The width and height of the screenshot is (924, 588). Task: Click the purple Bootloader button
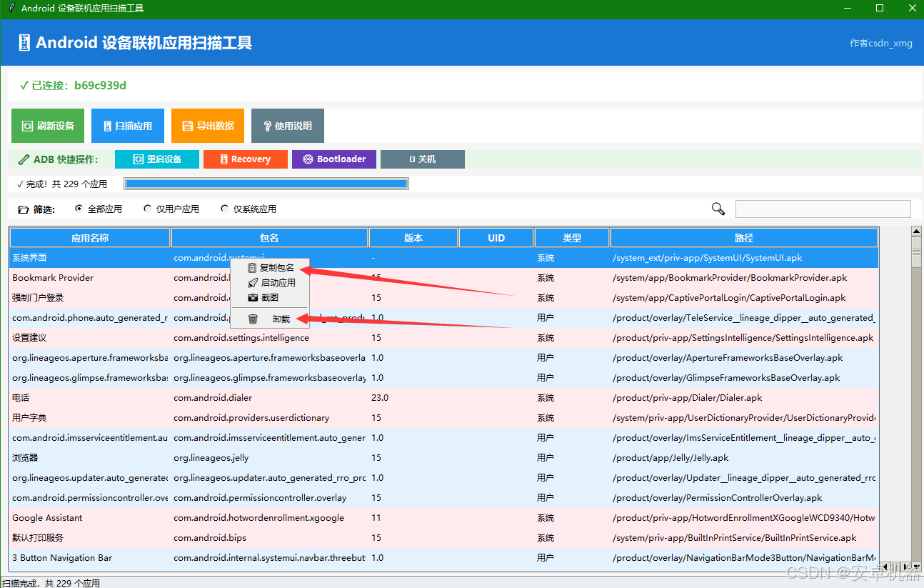point(334,159)
